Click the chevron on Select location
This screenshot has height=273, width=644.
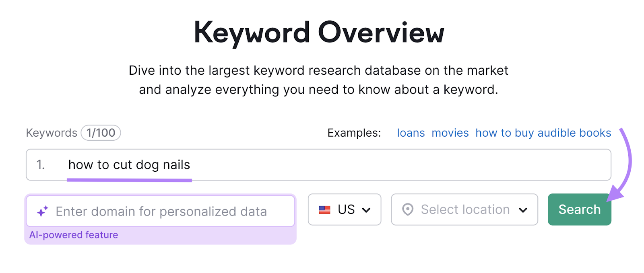[524, 209]
